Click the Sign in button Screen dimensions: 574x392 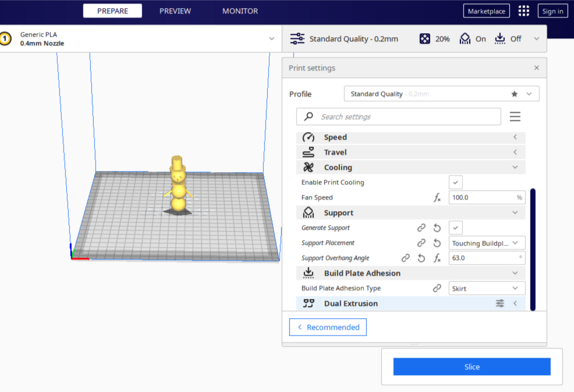[x=552, y=11]
